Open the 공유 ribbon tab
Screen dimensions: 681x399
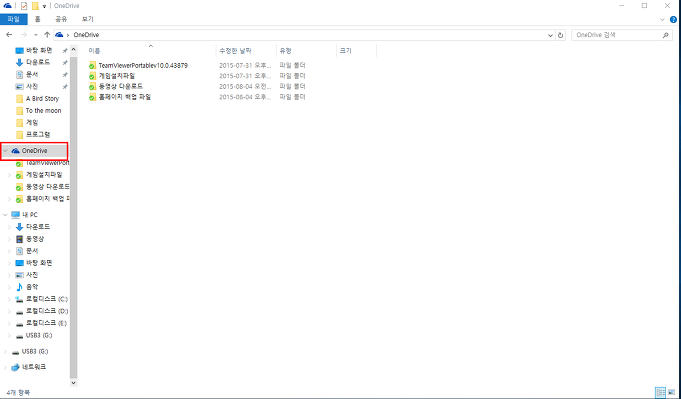tap(61, 19)
